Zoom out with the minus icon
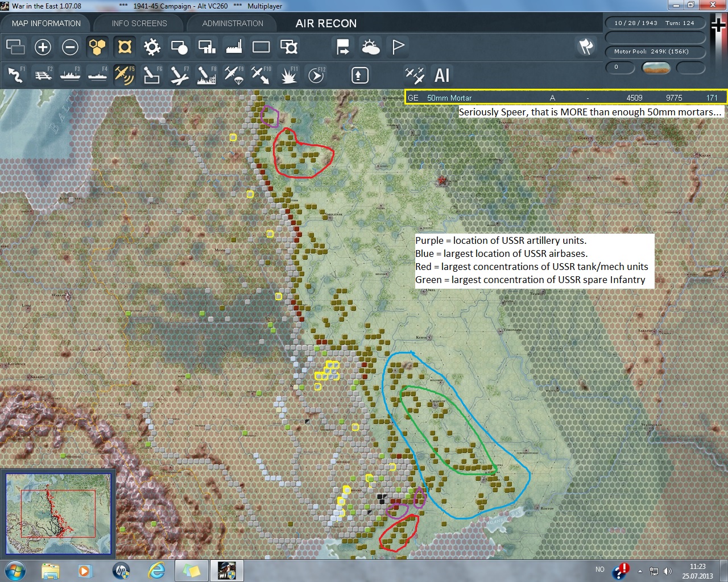 point(70,47)
